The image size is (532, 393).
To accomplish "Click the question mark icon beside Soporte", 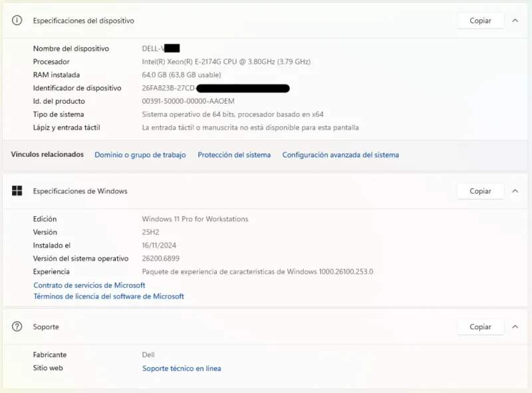I will 17,327.
